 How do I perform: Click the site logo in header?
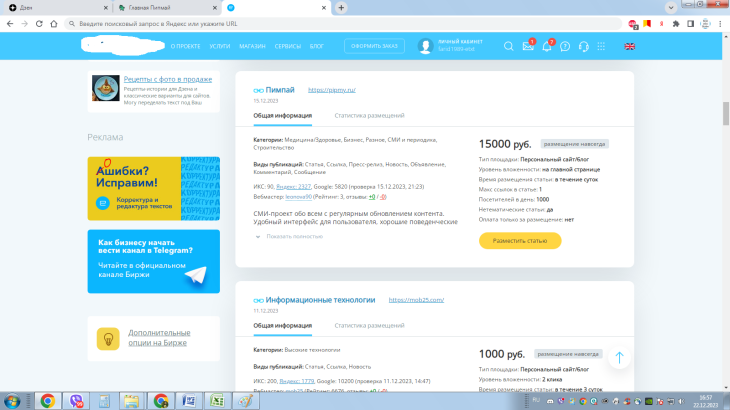tap(123, 46)
